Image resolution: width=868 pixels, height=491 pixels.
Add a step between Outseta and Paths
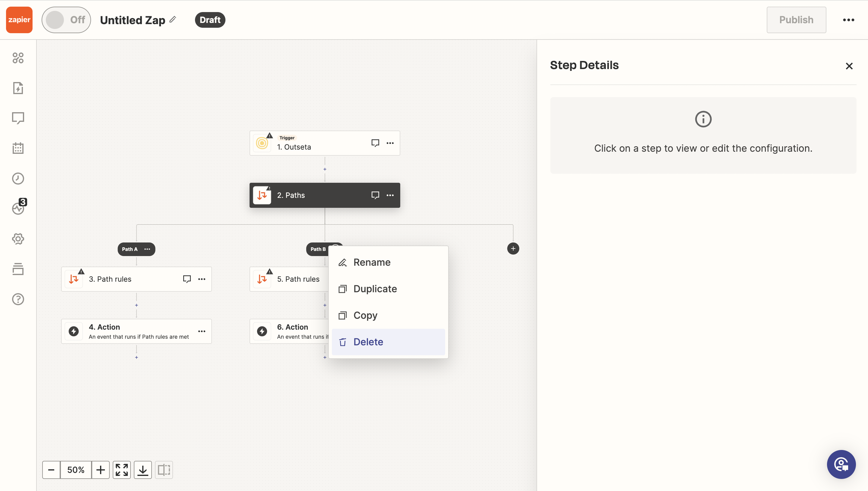[325, 169]
